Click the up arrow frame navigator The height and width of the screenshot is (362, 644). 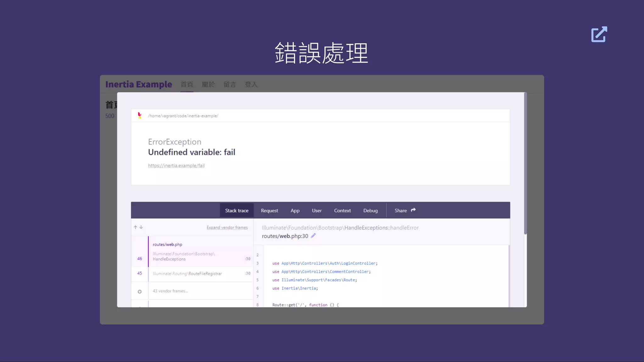click(136, 227)
